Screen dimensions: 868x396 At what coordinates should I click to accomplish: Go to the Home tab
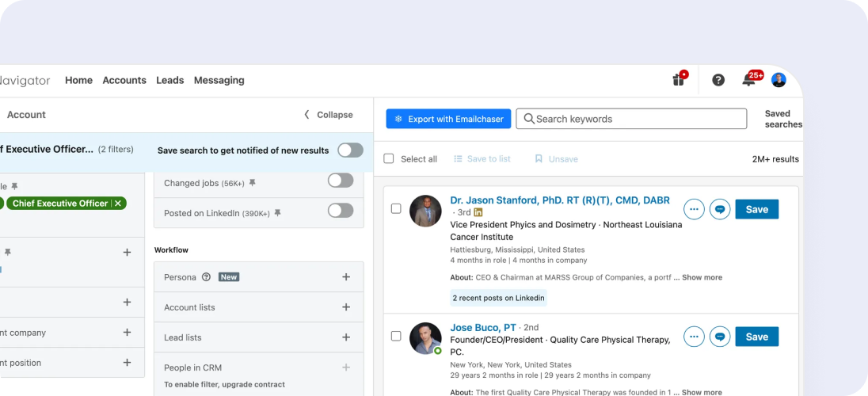click(x=78, y=80)
